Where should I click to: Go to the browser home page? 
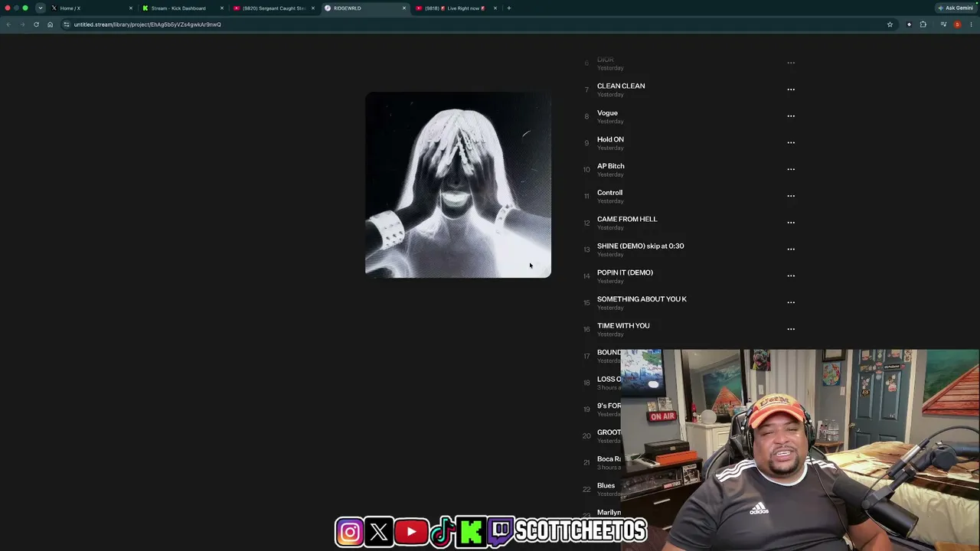[x=51, y=24]
